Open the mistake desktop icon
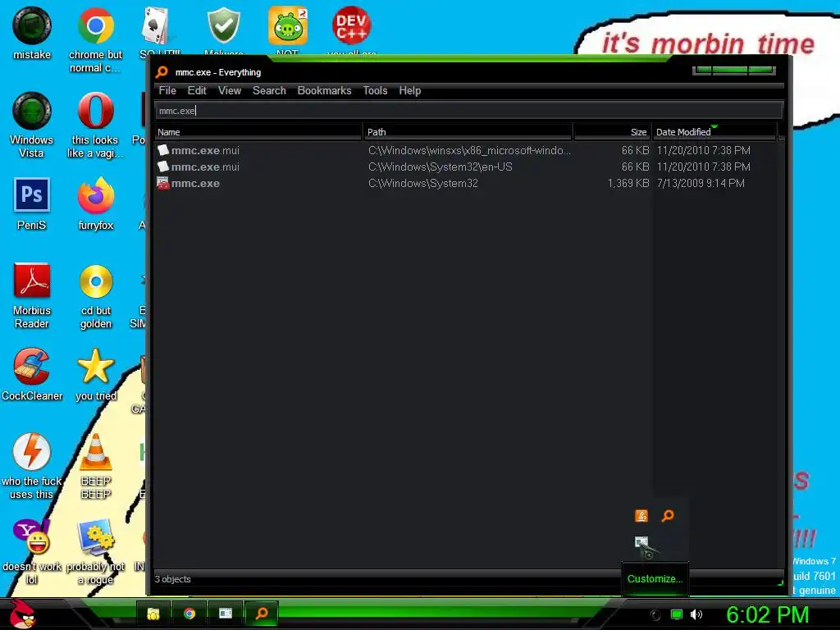The width and height of the screenshot is (840, 630). (x=32, y=25)
